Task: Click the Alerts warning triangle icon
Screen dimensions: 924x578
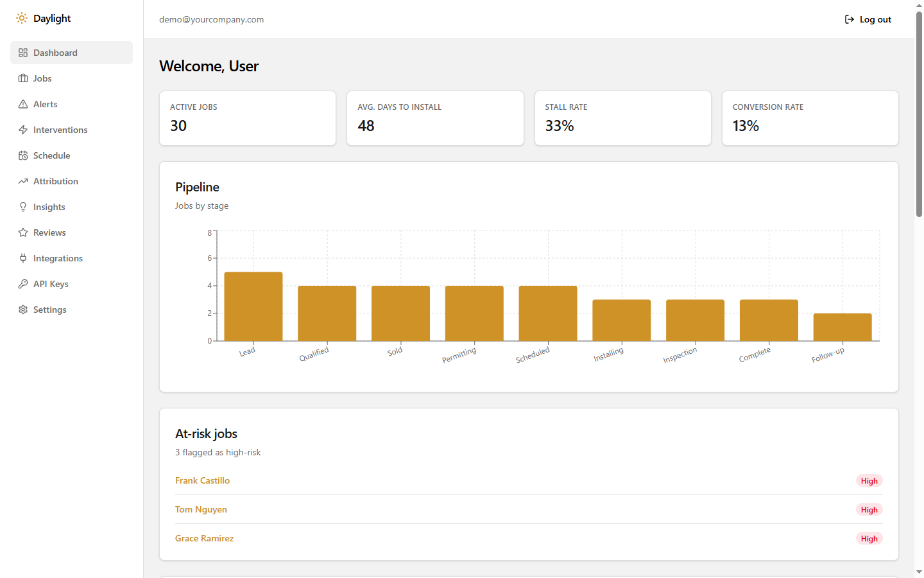Action: (x=23, y=104)
